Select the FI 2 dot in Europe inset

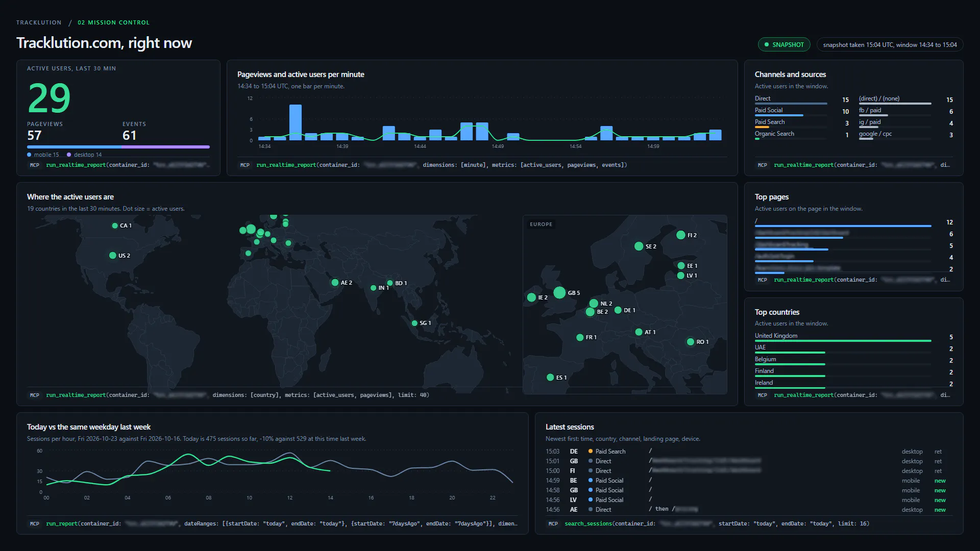[680, 235]
